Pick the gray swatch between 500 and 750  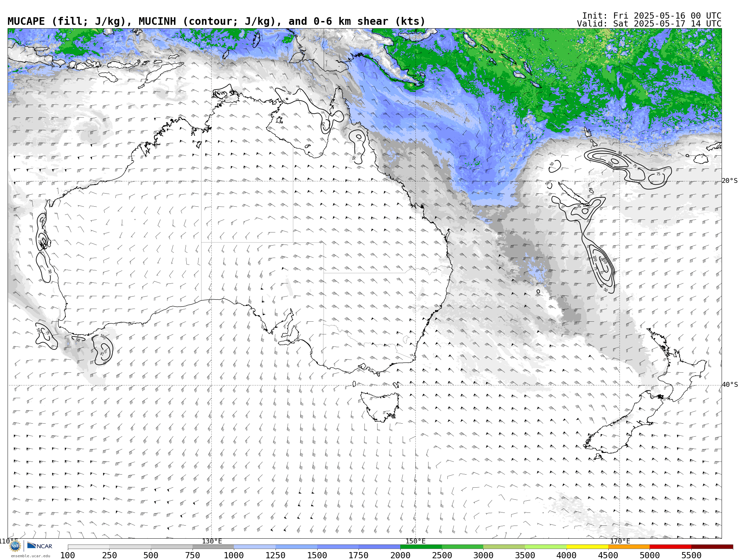172,547
